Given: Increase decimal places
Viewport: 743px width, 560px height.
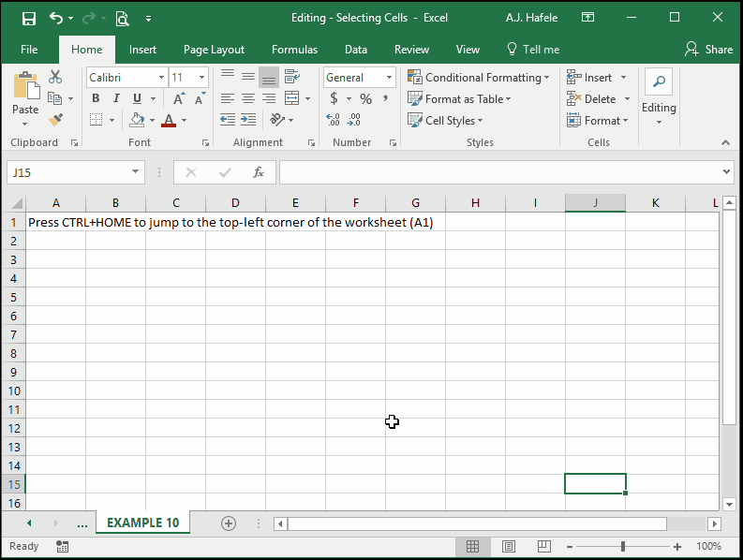Looking at the screenshot, I should point(334,119).
